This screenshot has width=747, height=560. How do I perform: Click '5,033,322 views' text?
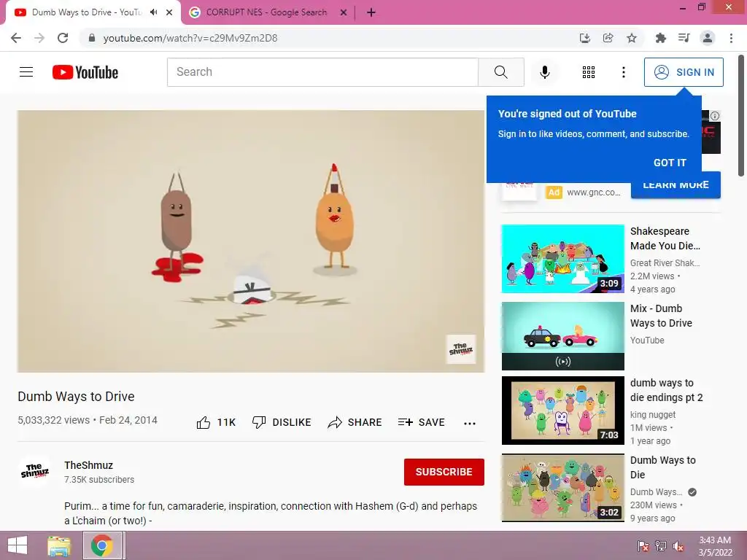pos(53,420)
